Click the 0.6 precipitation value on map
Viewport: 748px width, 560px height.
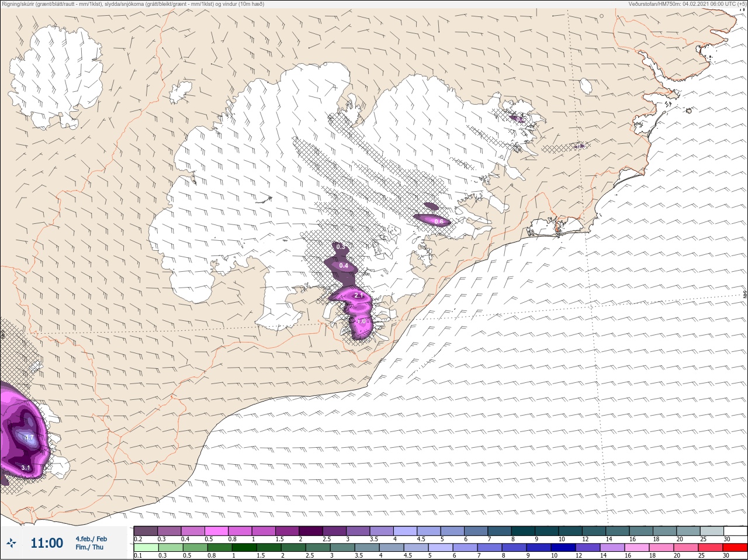point(438,222)
